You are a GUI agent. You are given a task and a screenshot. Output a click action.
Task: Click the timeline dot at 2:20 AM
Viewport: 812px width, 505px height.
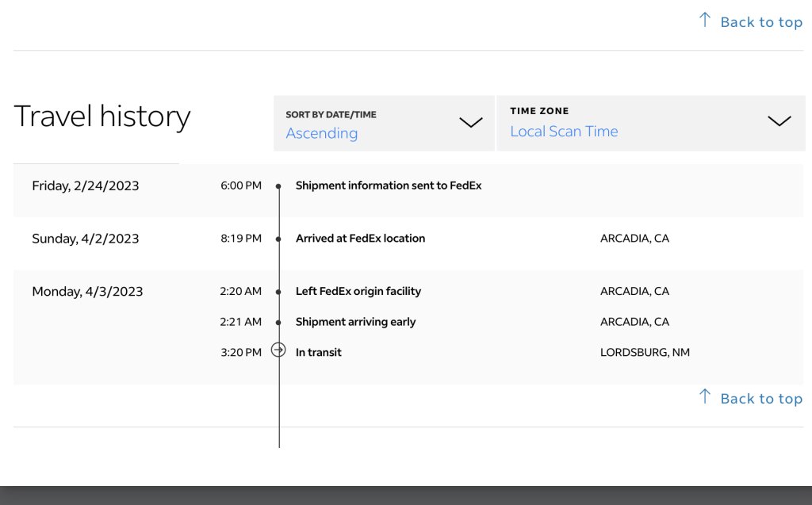278,292
